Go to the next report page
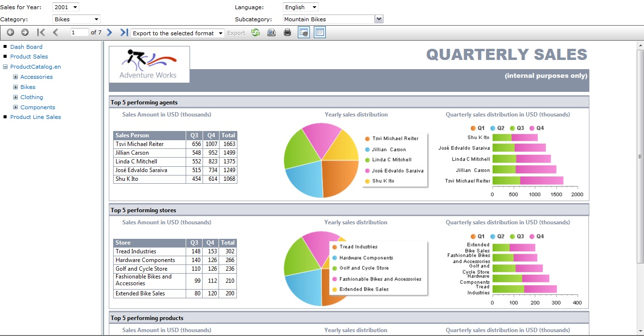 click(109, 32)
